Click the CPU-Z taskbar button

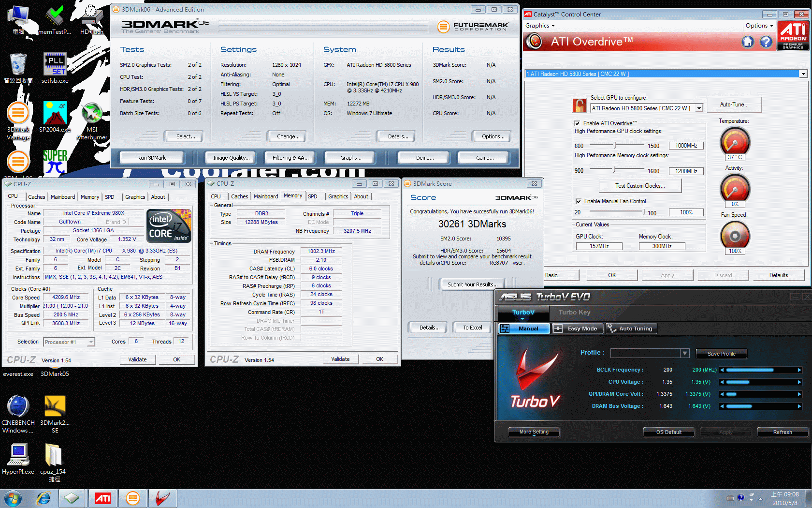72,498
